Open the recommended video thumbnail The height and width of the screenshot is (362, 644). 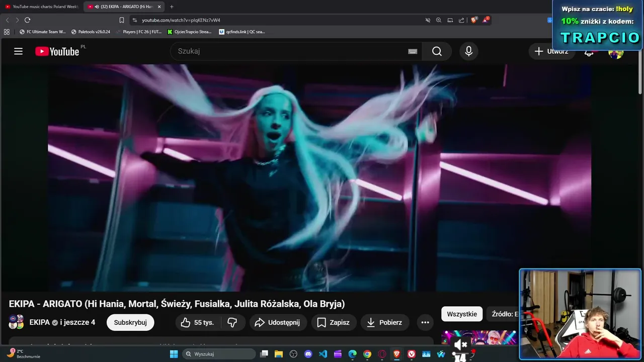(479, 338)
